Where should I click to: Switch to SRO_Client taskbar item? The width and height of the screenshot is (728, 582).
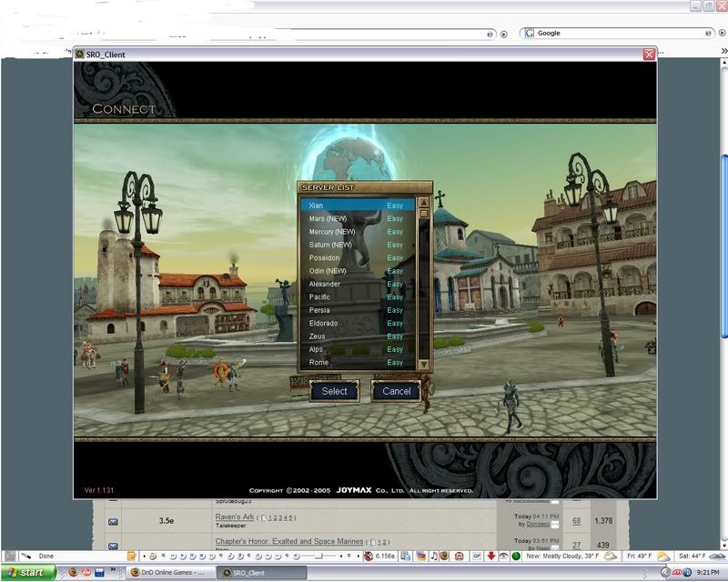coord(263,572)
